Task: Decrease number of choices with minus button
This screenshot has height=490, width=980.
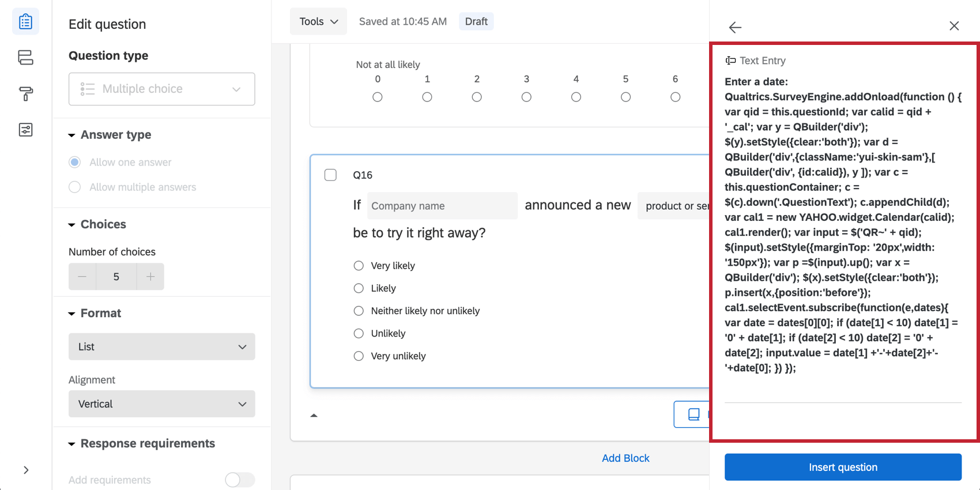Action: click(x=82, y=277)
